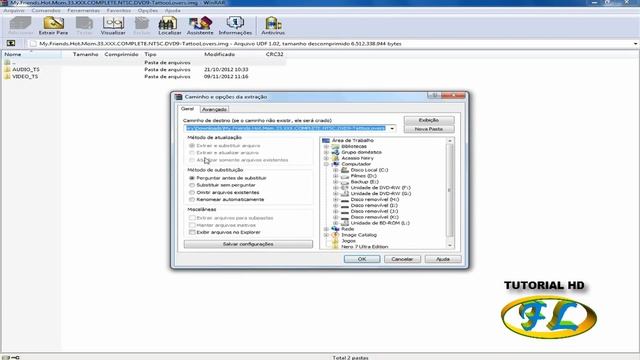Image resolution: width=640 pixels, height=360 pixels.
Task: Click Salvar configurações button
Action: pos(248,244)
